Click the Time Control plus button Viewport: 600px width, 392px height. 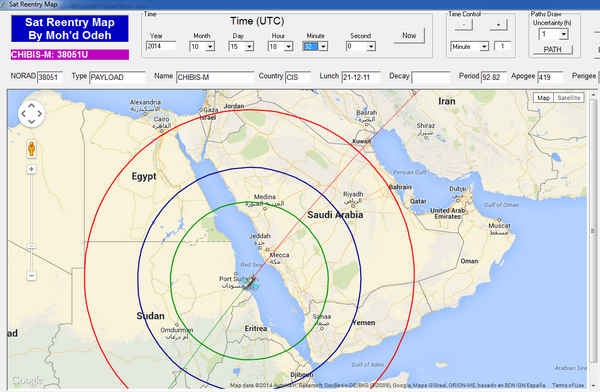498,24
